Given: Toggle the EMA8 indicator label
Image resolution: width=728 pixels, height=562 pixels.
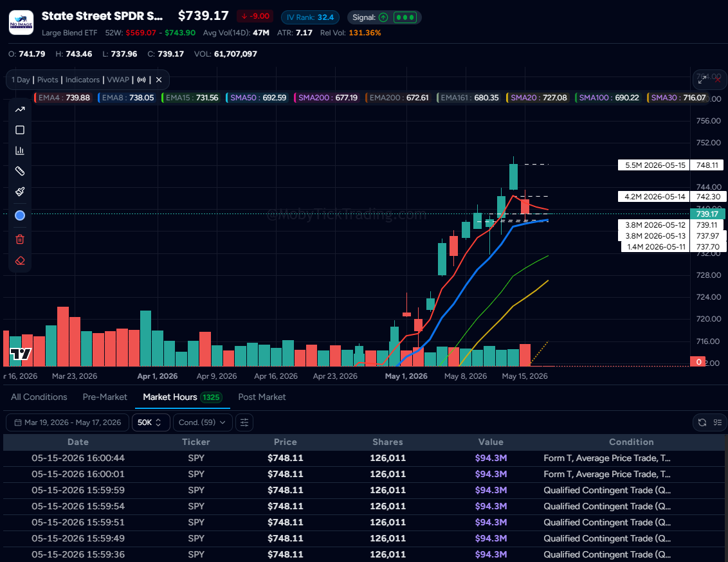Looking at the screenshot, I should (x=127, y=98).
